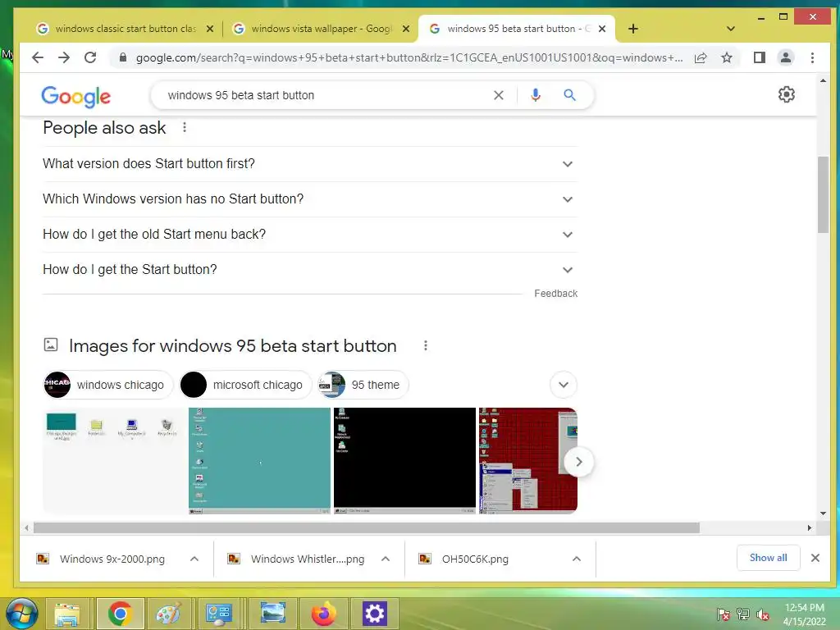This screenshot has height=630, width=840.
Task: Click the Google logo
Action: tap(76, 97)
